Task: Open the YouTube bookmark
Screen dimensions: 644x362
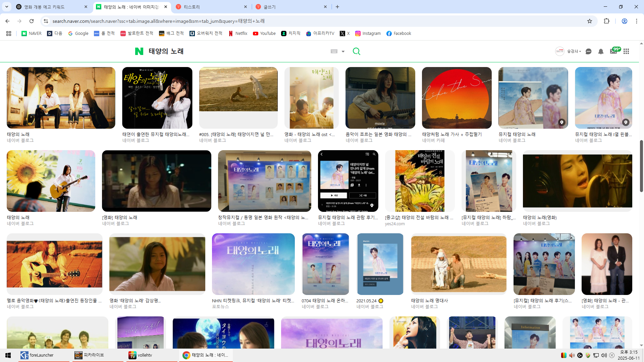Action: pyautogui.click(x=264, y=33)
